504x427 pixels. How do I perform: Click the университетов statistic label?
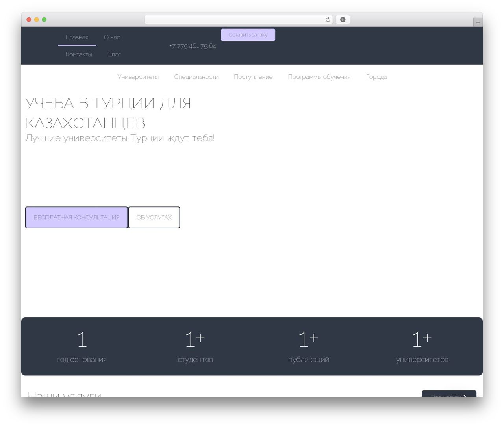pos(422,360)
